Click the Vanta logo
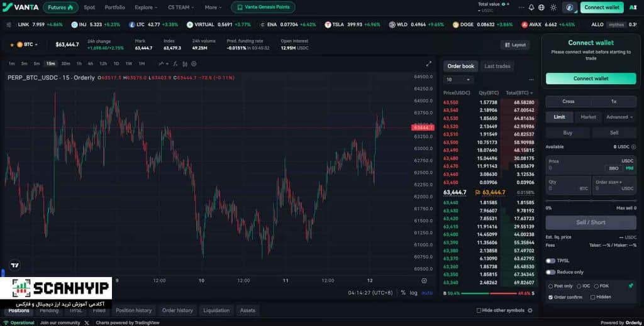This screenshot has width=644, height=326. (x=21, y=7)
